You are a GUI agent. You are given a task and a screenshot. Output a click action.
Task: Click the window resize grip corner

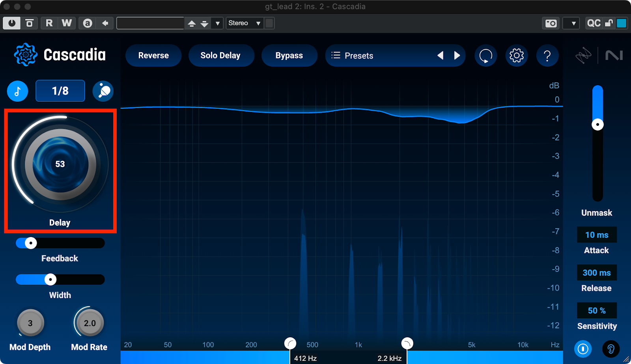click(x=626, y=359)
